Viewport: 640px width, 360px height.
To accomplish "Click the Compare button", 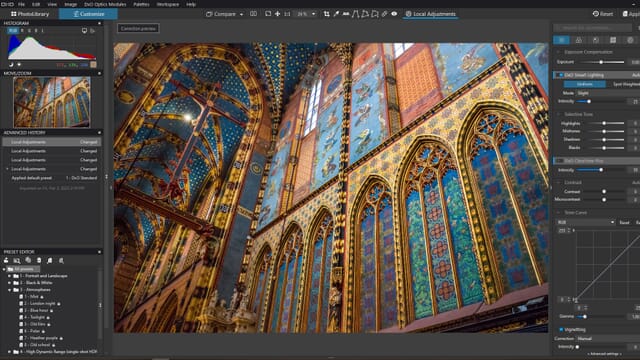I will click(x=221, y=14).
